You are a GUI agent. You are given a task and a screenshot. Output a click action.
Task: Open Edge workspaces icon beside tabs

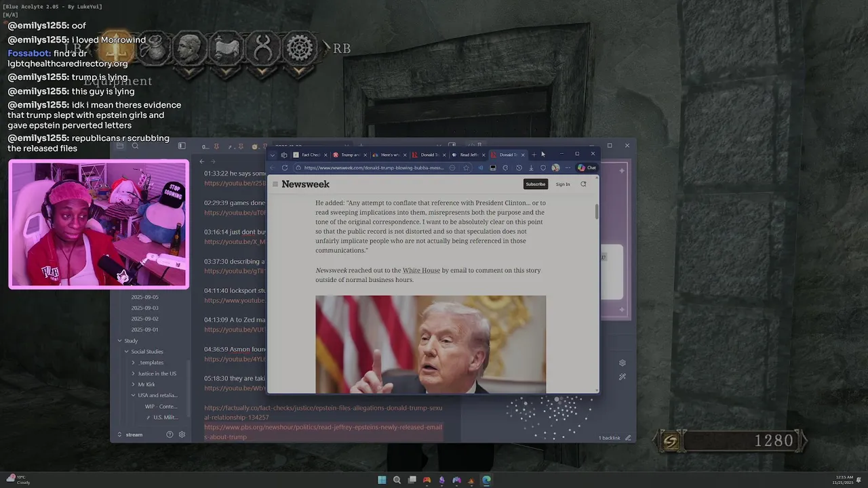point(284,155)
